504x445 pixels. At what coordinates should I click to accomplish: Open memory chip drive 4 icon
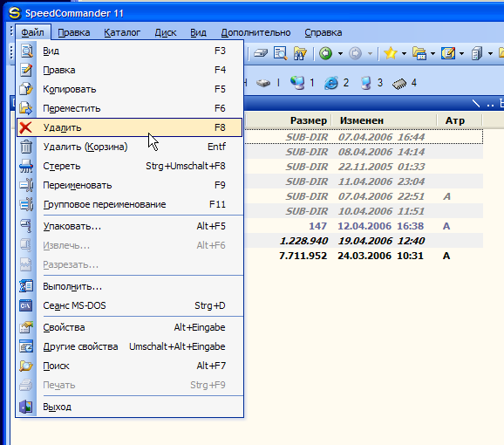point(399,84)
